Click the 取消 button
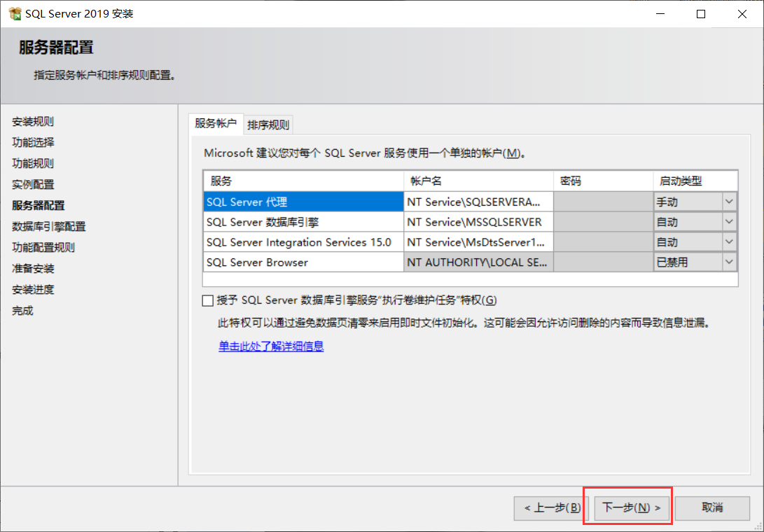Image resolution: width=764 pixels, height=532 pixels. [712, 507]
